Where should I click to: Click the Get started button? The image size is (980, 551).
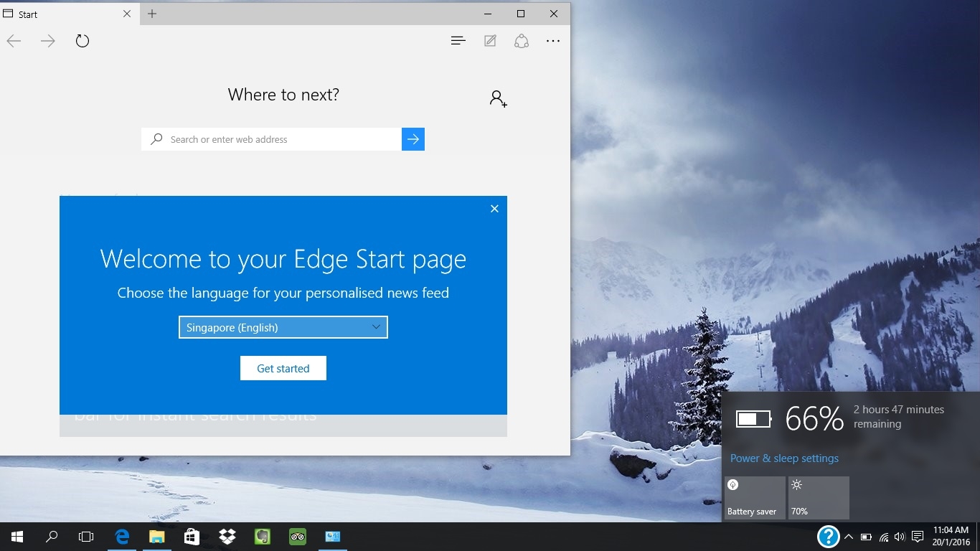283,368
